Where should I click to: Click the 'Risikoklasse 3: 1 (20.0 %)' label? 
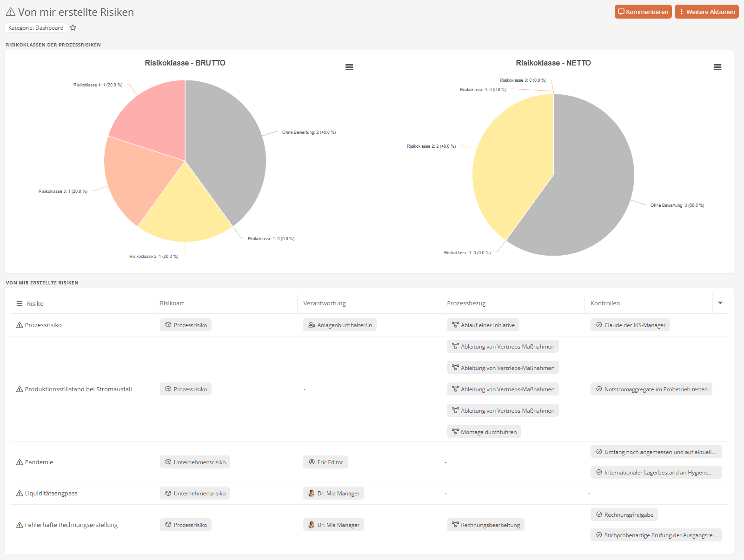pyautogui.click(x=63, y=191)
